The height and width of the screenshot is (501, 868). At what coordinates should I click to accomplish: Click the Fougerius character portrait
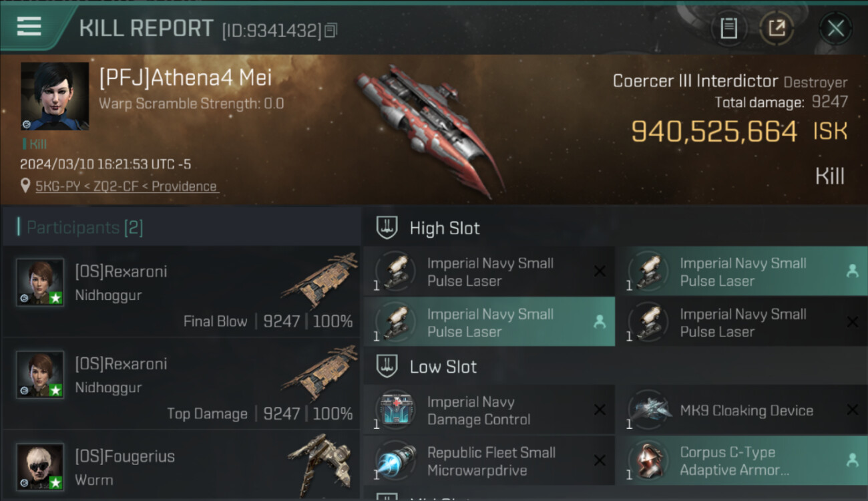40,466
